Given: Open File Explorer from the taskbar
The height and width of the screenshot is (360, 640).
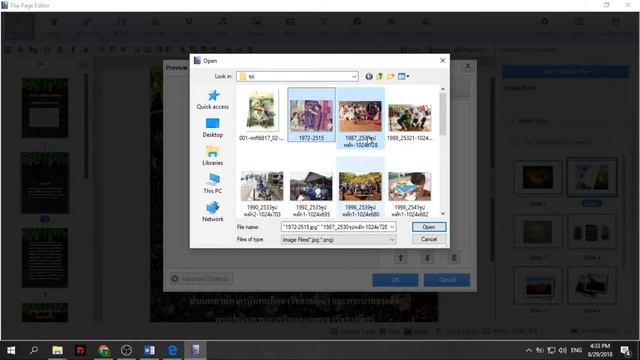Looking at the screenshot, I should click(57, 350).
